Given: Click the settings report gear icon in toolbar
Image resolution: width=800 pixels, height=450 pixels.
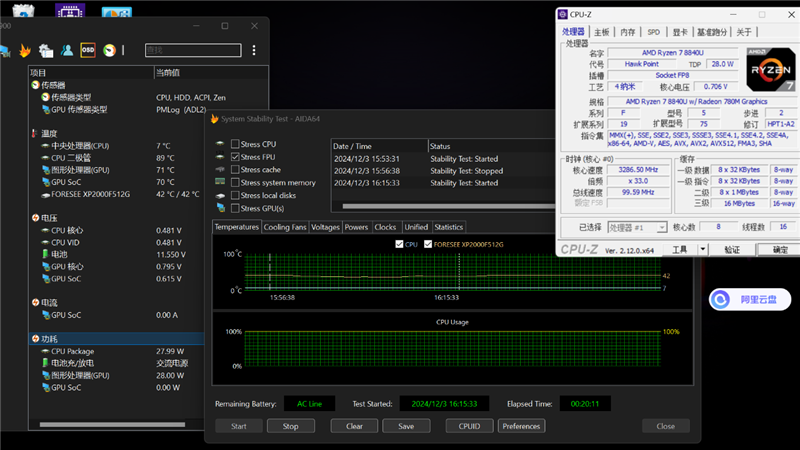Looking at the screenshot, I should coord(46,51).
